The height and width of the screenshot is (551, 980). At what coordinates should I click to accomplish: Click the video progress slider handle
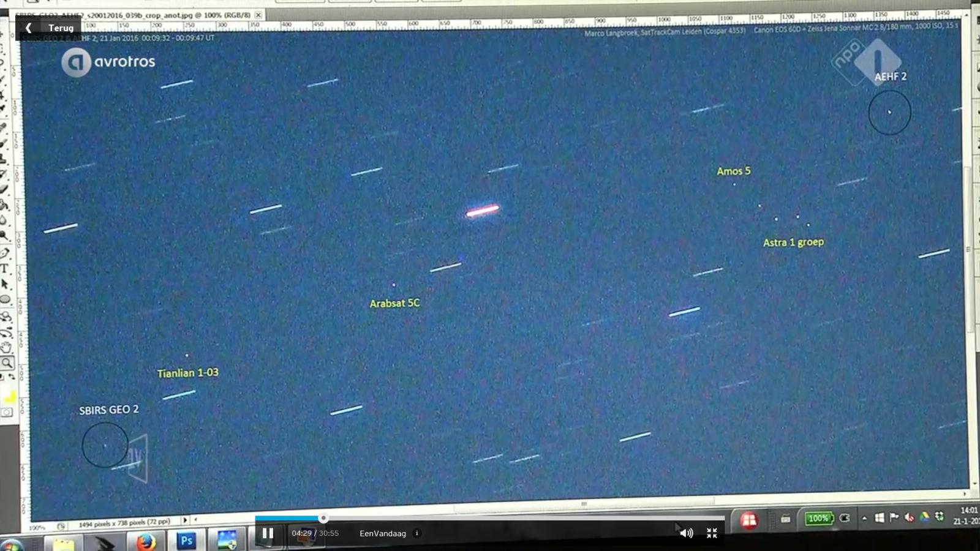323,518
